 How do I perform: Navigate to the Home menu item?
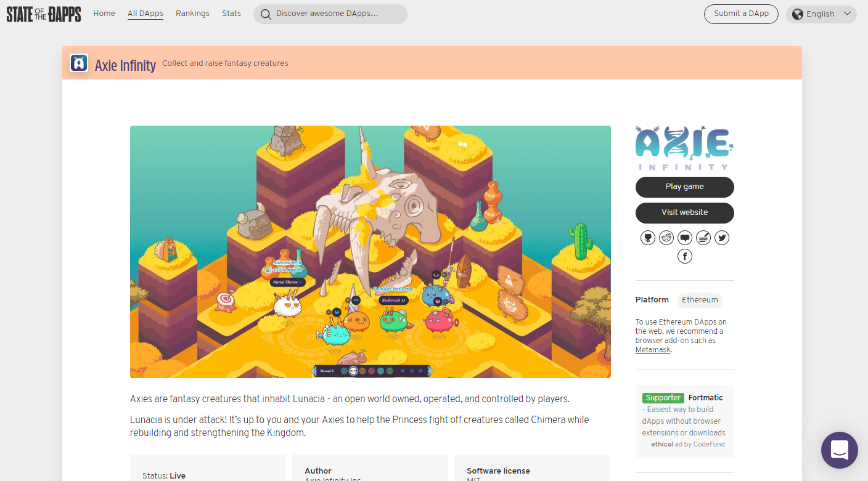(104, 13)
